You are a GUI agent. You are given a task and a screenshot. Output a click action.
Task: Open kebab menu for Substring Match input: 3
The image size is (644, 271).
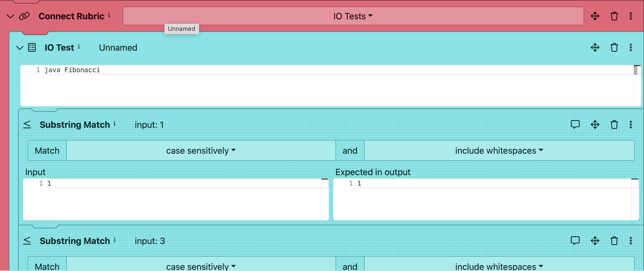(631, 241)
